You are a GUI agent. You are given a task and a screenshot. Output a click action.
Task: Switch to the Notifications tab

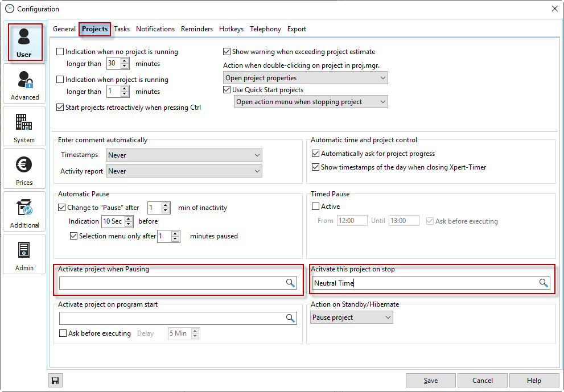point(155,29)
